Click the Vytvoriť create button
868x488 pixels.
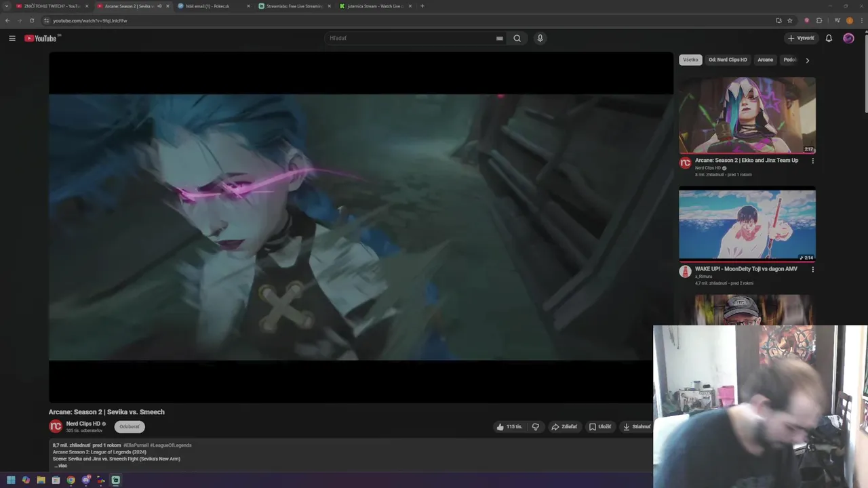pos(801,38)
